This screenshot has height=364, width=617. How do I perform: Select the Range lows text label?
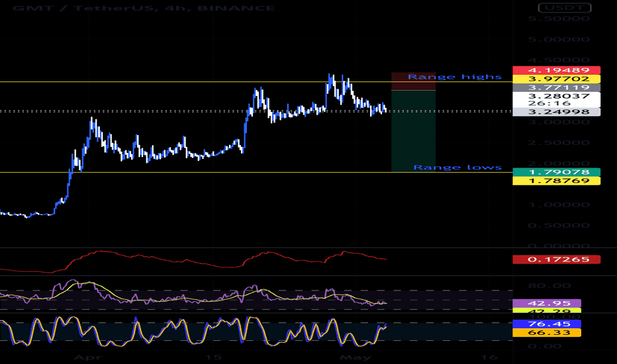[x=457, y=167]
